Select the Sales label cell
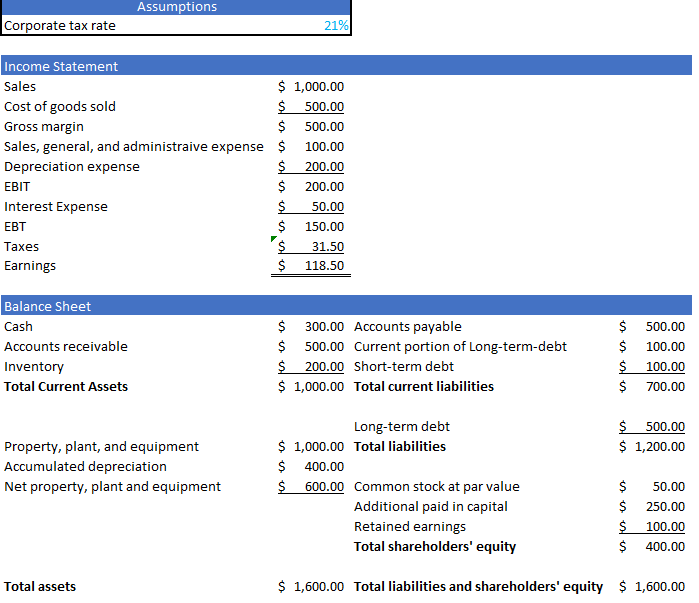Viewport: 699px width, 603px height. tap(20, 86)
